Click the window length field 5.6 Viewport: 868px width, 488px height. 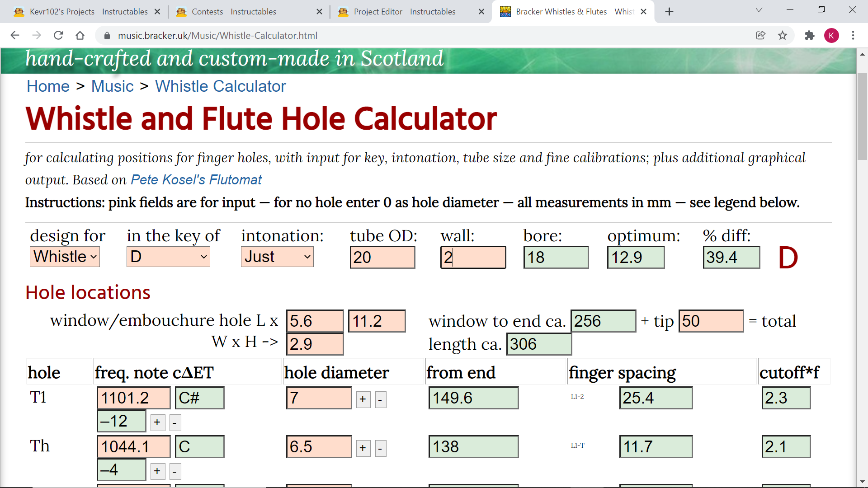pos(315,321)
